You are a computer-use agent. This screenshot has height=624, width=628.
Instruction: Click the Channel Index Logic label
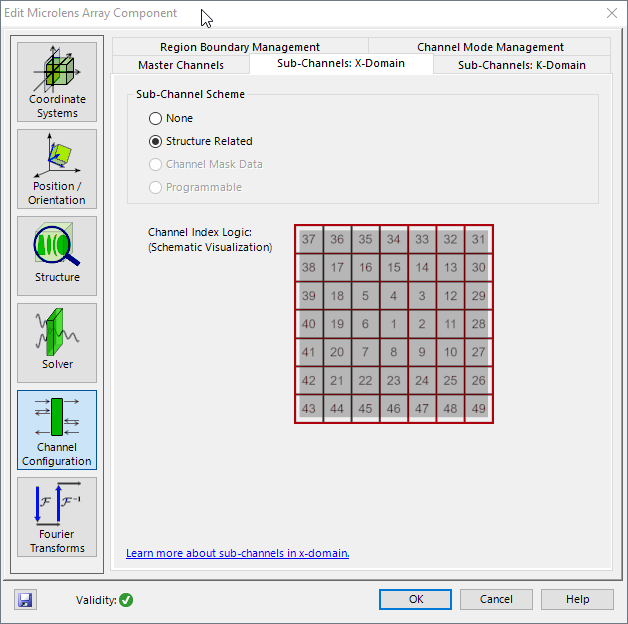[200, 232]
